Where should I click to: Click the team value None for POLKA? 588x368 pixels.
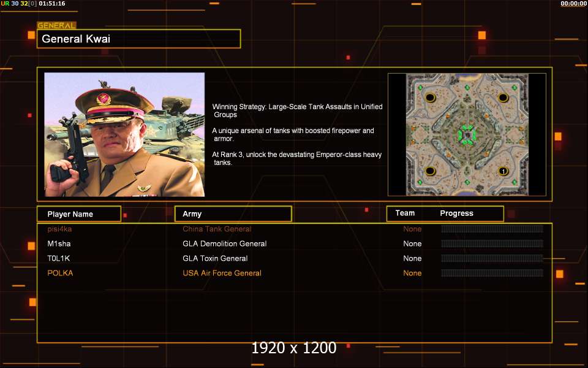tap(412, 273)
